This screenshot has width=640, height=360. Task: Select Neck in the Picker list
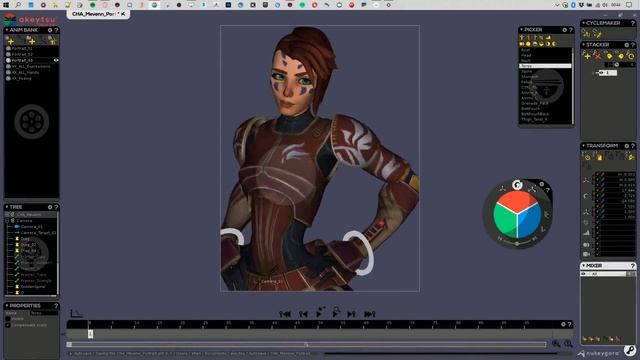pyautogui.click(x=526, y=60)
